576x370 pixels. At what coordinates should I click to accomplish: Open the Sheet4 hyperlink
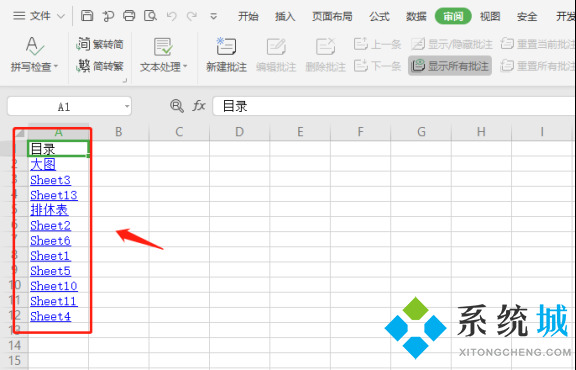50,316
